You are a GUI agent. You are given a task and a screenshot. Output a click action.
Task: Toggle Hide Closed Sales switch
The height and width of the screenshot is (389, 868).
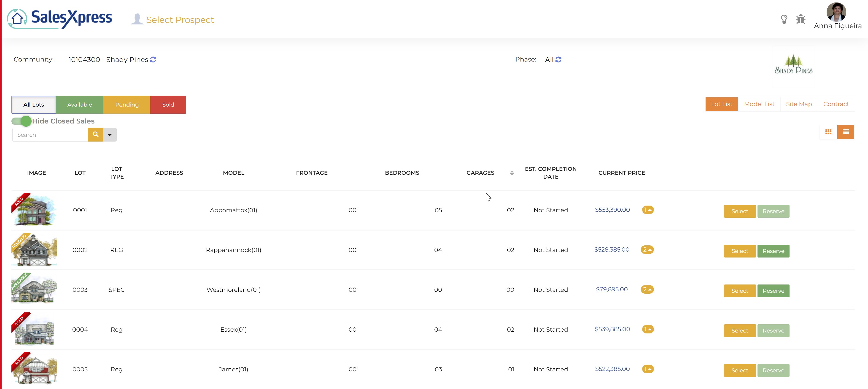click(22, 121)
